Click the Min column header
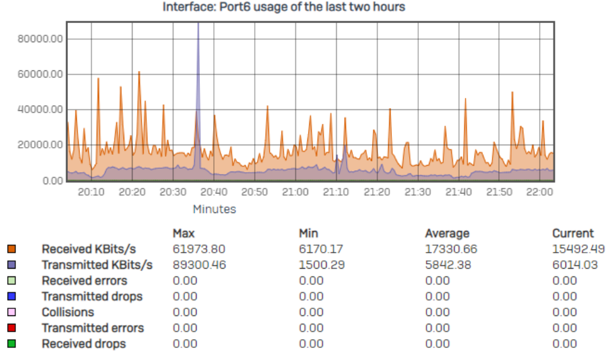The width and height of the screenshot is (609, 364). point(309,233)
